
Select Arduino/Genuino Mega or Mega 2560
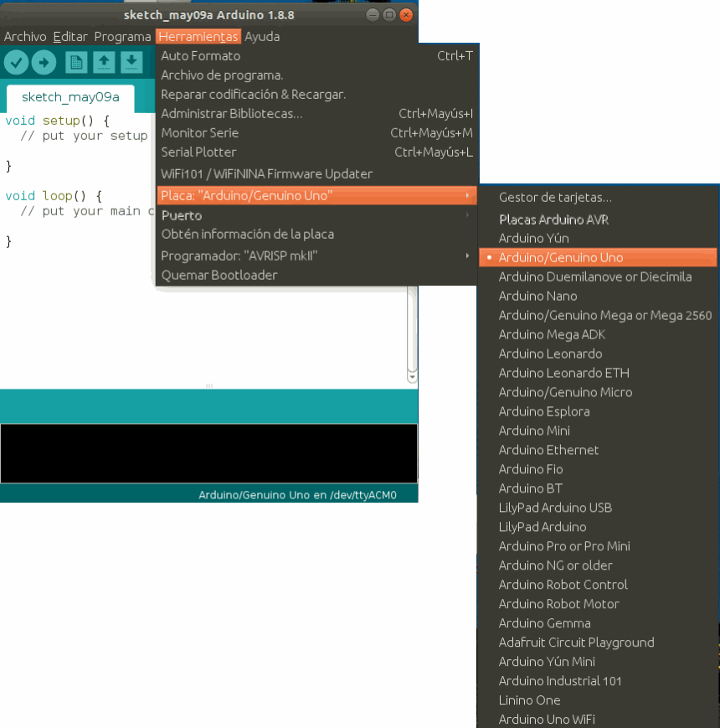coord(598,315)
